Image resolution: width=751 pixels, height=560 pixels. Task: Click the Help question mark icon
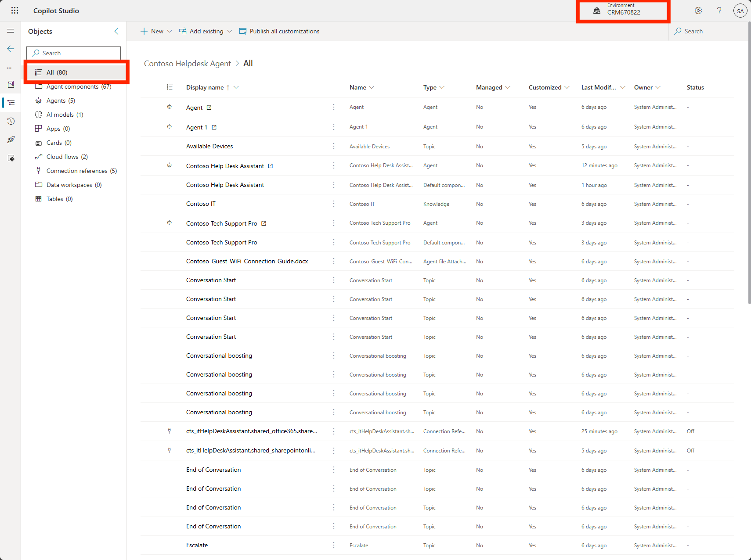click(719, 11)
